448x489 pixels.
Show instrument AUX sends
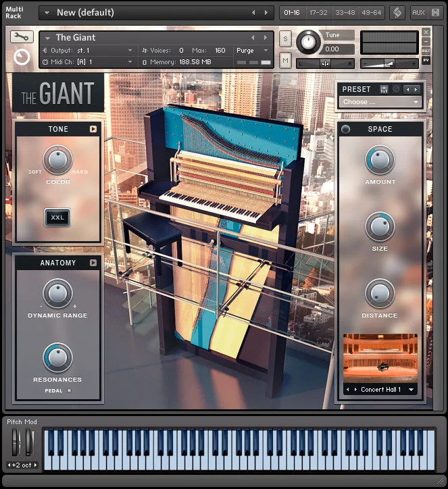[426, 51]
